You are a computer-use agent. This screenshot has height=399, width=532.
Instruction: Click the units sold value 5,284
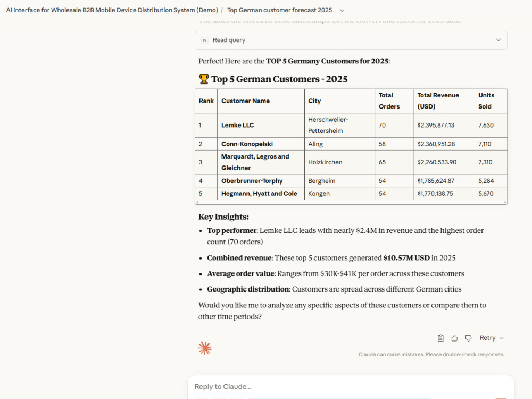pos(486,181)
